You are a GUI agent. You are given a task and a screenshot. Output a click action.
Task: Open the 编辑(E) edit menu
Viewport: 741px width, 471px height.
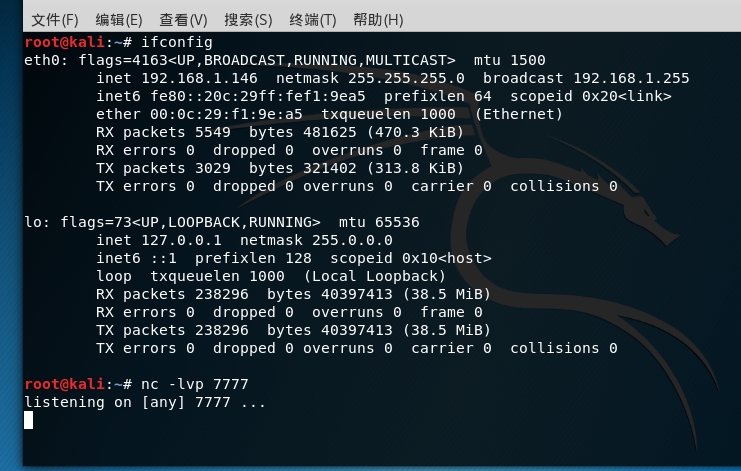[119, 20]
